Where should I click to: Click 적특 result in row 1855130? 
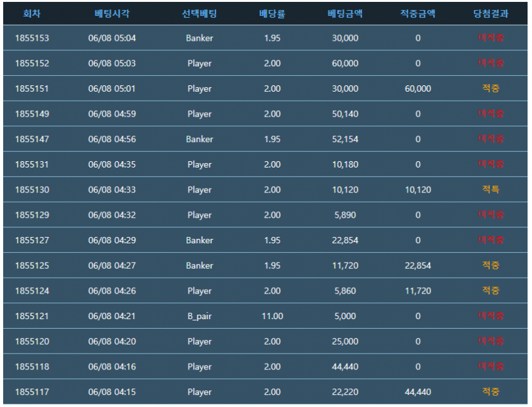tap(491, 189)
